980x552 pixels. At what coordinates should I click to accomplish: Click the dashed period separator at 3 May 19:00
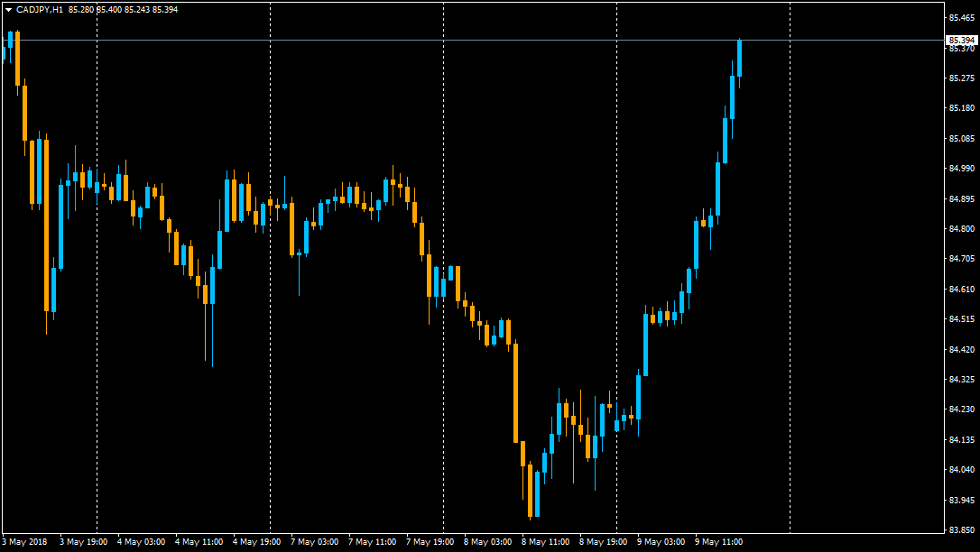(x=97, y=271)
